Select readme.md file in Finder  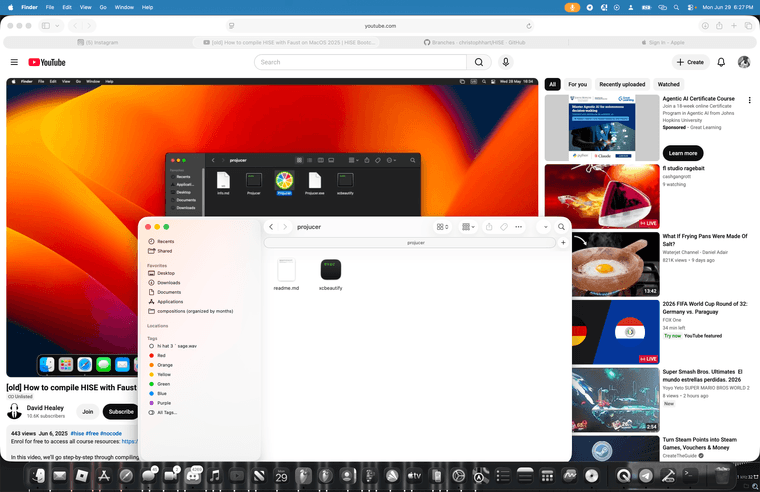(286, 275)
